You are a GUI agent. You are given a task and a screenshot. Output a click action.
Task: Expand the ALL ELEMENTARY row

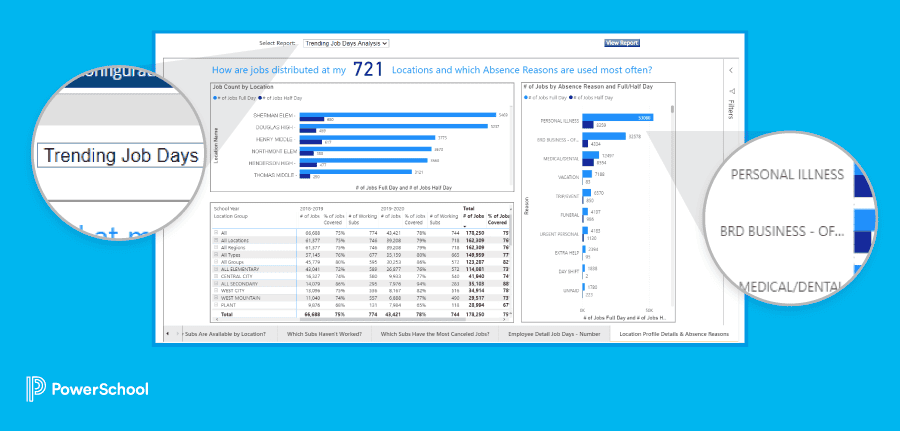click(x=214, y=268)
